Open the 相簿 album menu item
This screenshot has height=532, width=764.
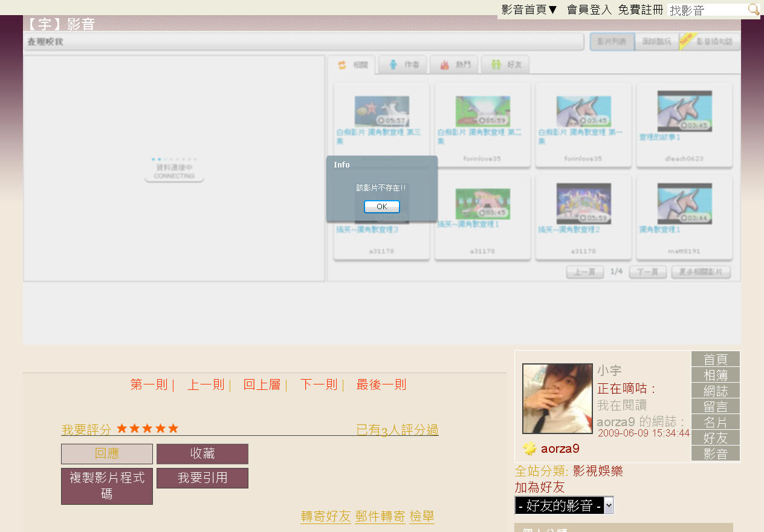click(x=716, y=375)
